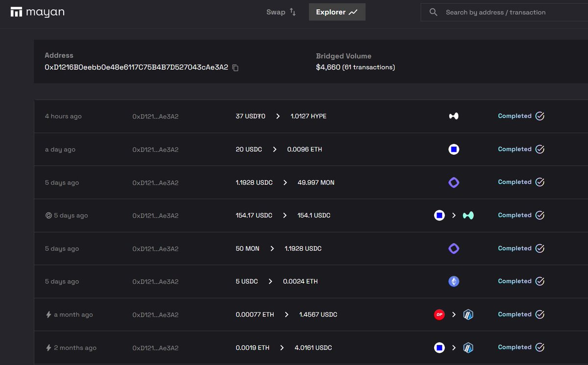This screenshot has width=588, height=365.
Task: Click the '1.4567 USDC' output amount
Action: pyautogui.click(x=318, y=315)
